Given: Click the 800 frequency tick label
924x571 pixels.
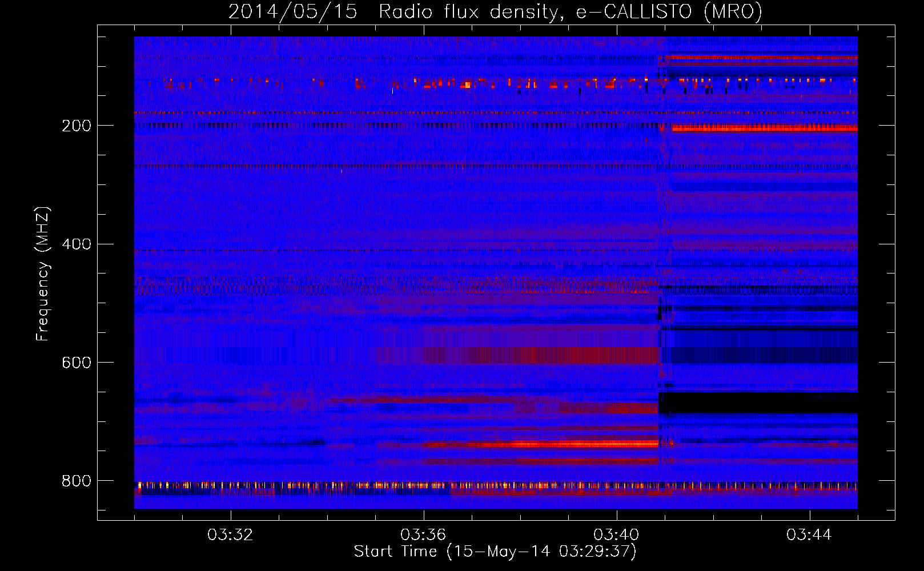Looking at the screenshot, I should (x=76, y=481).
